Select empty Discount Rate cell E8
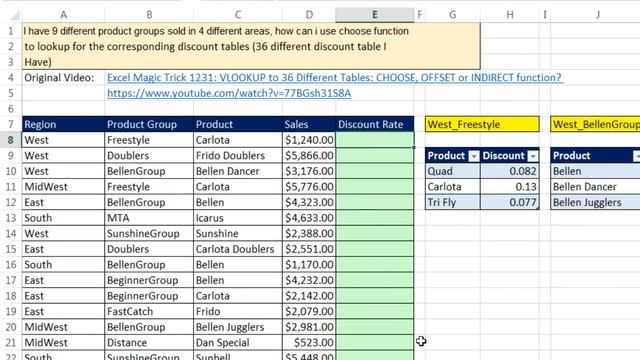 (375, 140)
